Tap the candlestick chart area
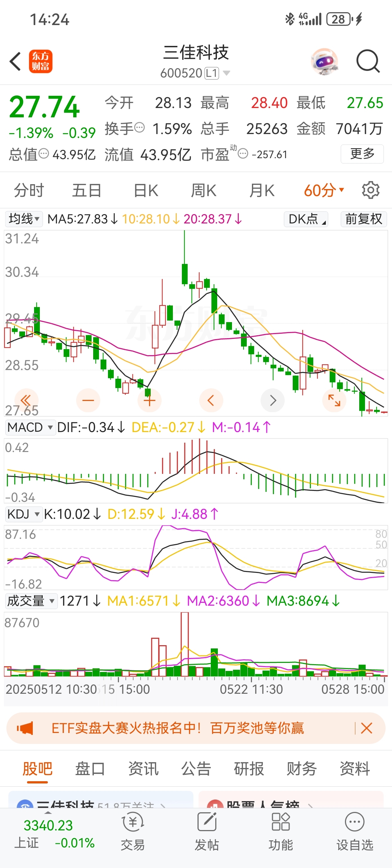The image size is (392, 868). (196, 323)
